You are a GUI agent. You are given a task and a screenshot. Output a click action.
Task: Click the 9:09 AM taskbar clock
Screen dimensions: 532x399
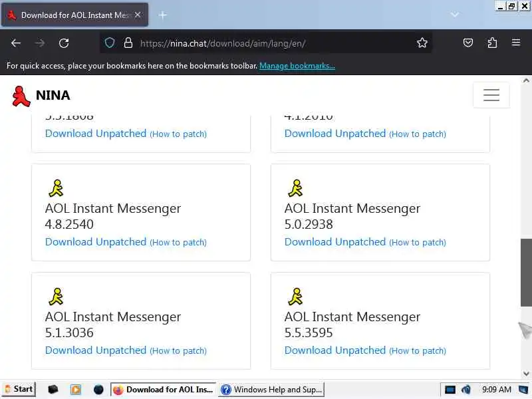pos(496,390)
